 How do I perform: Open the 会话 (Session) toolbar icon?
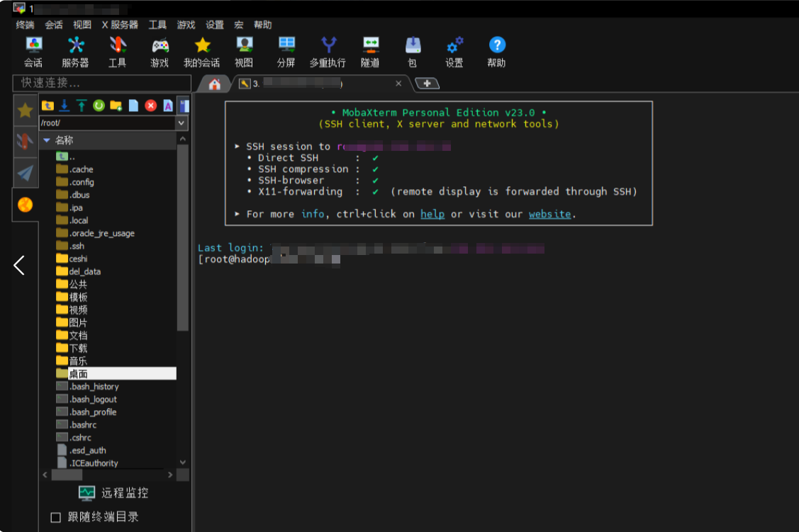pyautogui.click(x=33, y=52)
